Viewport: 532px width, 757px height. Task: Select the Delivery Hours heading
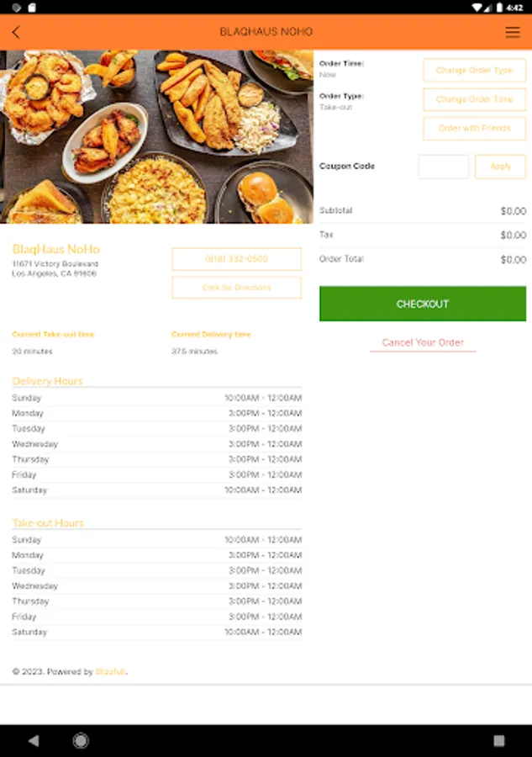[47, 381]
